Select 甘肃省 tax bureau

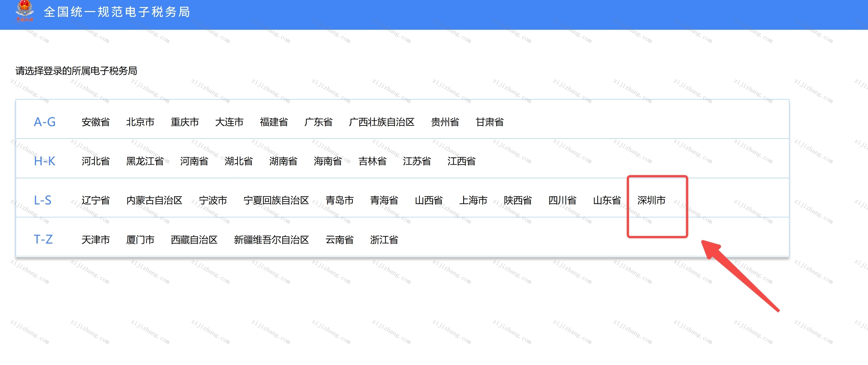pyautogui.click(x=489, y=122)
